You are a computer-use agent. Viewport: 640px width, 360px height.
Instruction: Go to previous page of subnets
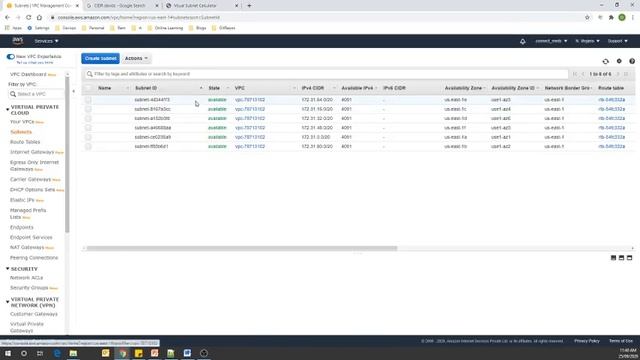[583, 74]
